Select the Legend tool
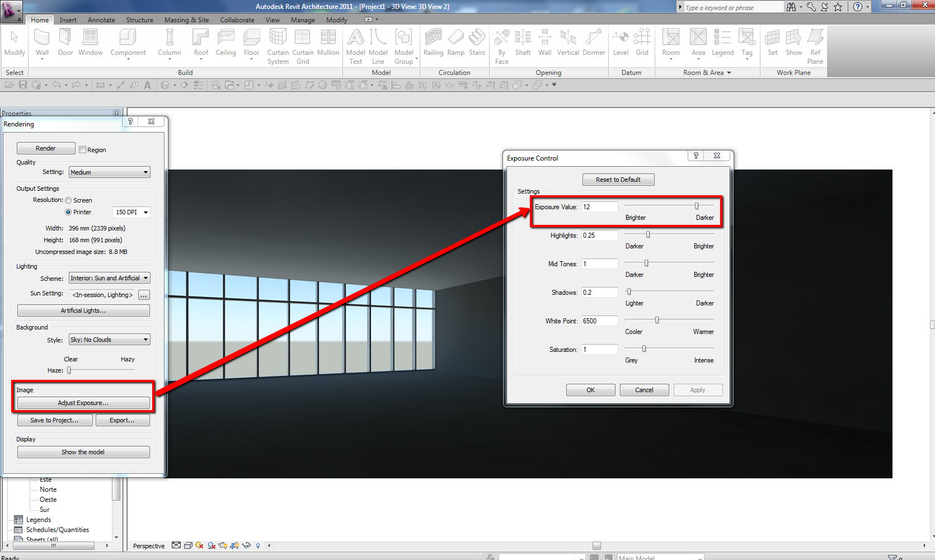The image size is (935, 560). [723, 43]
